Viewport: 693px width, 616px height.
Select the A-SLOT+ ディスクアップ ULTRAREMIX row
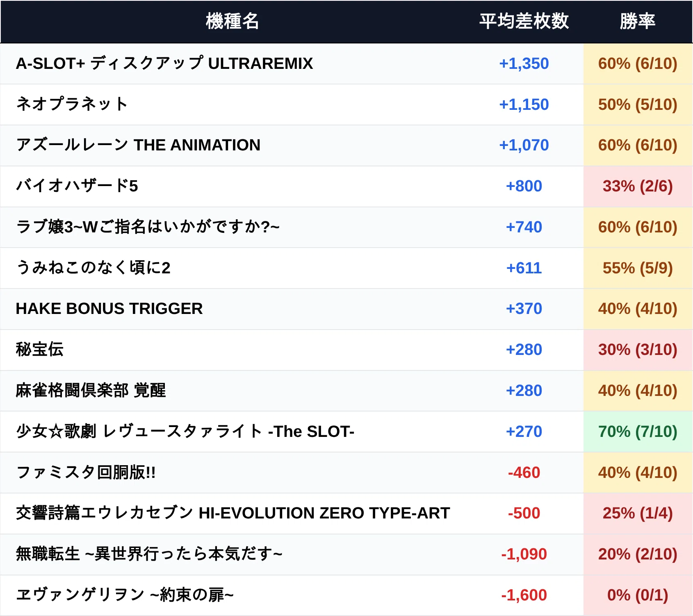346,64
